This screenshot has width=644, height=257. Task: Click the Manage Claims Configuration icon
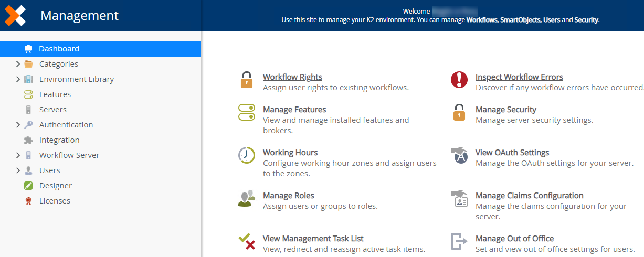[x=459, y=198]
